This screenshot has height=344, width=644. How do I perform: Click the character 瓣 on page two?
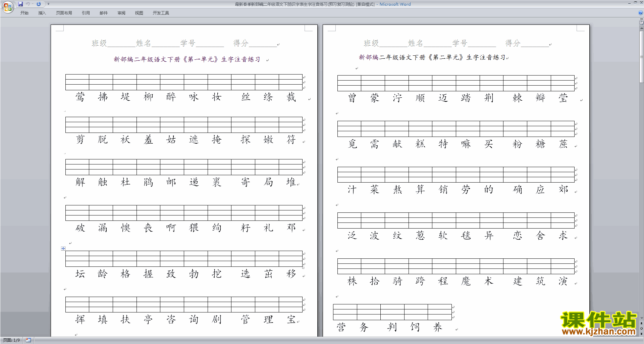(540, 98)
